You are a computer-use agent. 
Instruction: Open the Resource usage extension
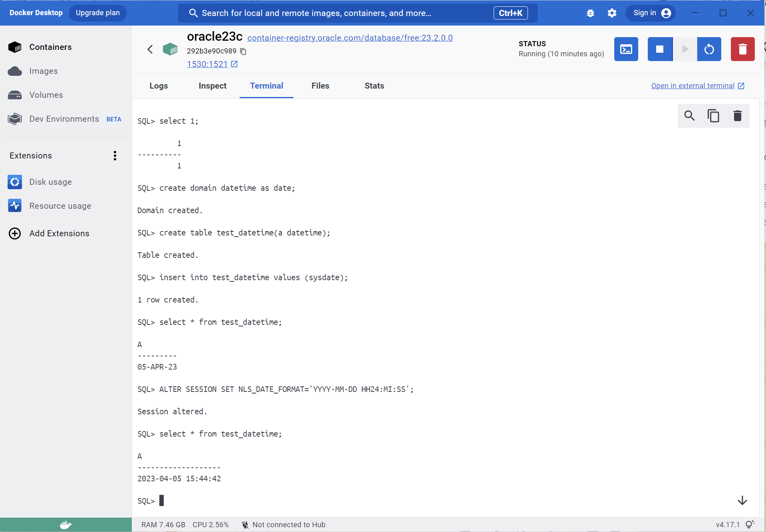tap(50, 206)
